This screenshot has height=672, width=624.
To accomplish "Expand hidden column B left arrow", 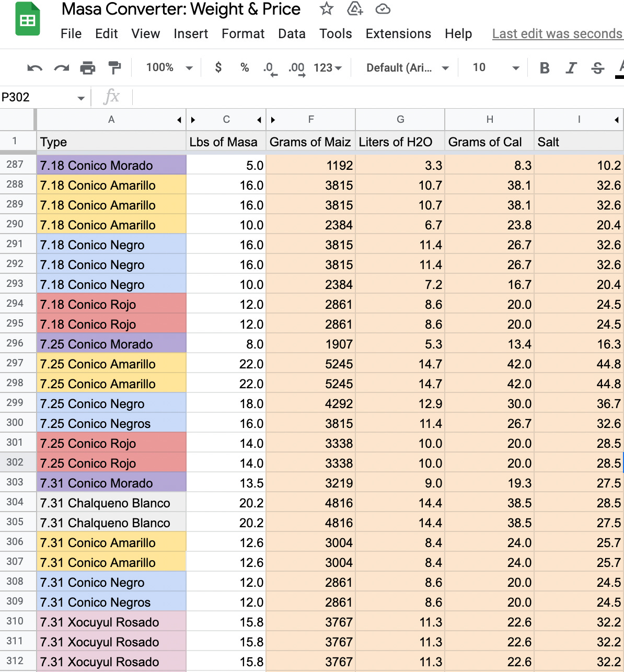I will pyautogui.click(x=179, y=120).
